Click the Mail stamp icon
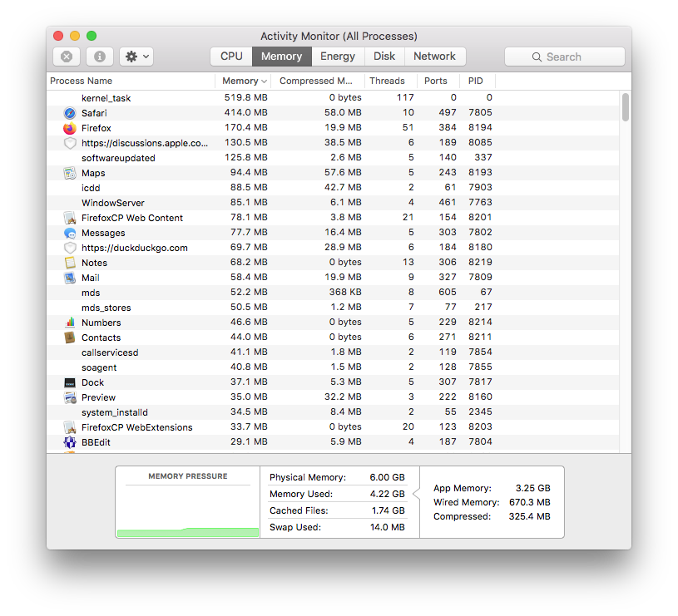The height and width of the screenshot is (616, 678). coord(70,278)
